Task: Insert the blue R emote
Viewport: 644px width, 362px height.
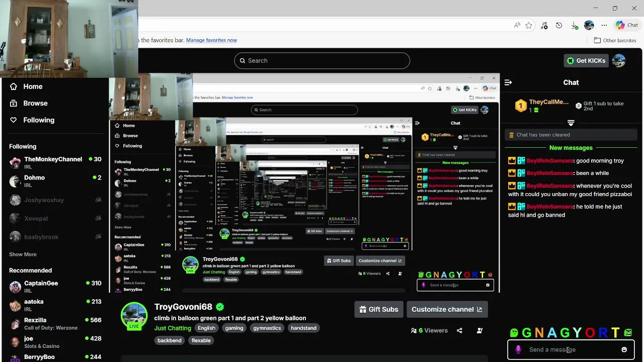Action: [602, 332]
